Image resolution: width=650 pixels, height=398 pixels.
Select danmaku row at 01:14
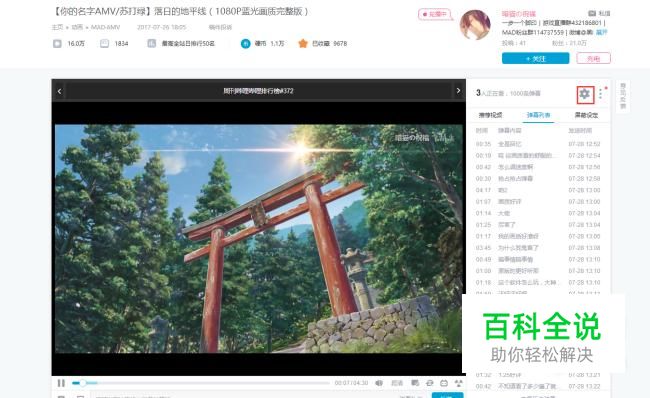pyautogui.click(x=538, y=213)
